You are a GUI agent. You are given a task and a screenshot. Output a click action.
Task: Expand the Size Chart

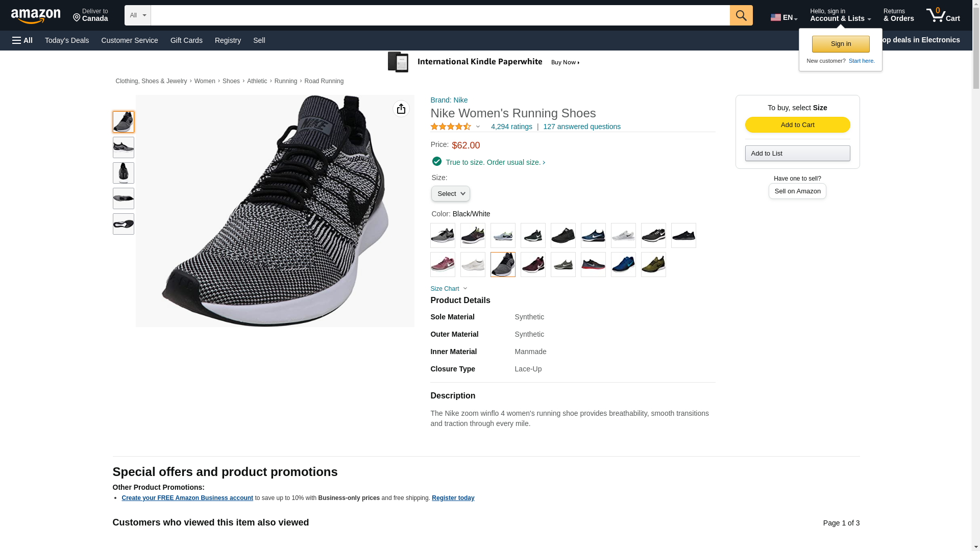click(x=449, y=289)
